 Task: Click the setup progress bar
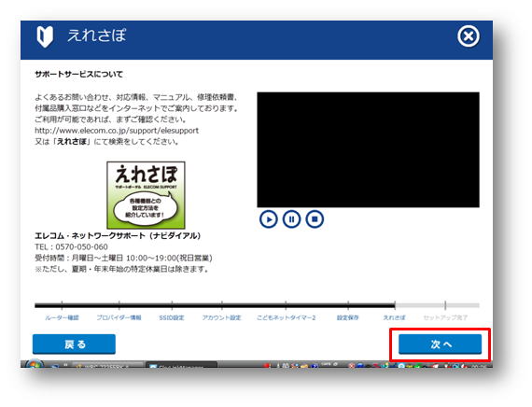click(x=257, y=305)
